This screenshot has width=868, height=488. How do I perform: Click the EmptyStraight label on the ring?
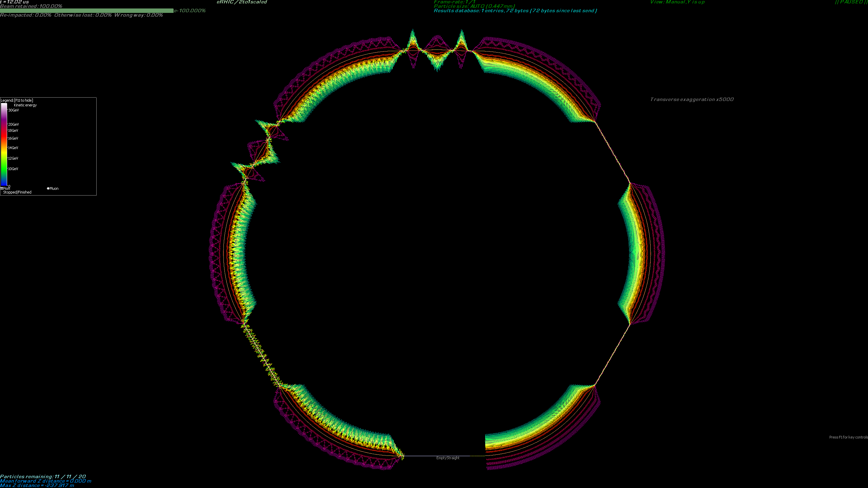pos(448,458)
